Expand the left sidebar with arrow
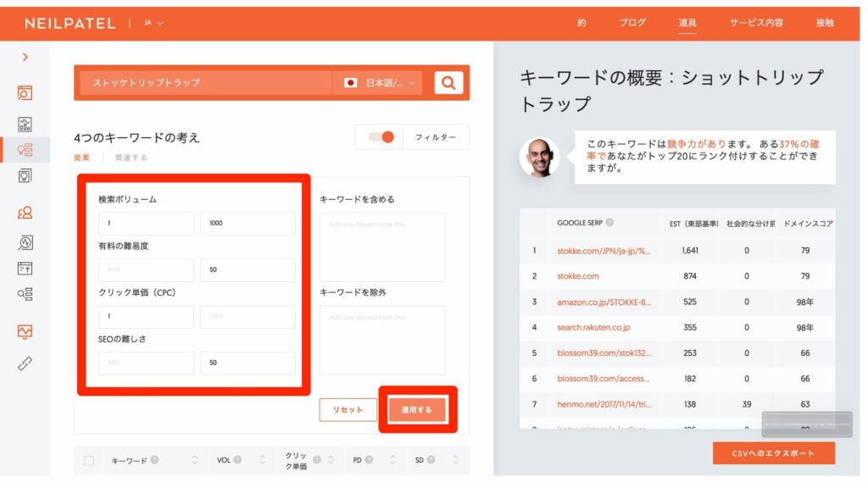 (25, 57)
